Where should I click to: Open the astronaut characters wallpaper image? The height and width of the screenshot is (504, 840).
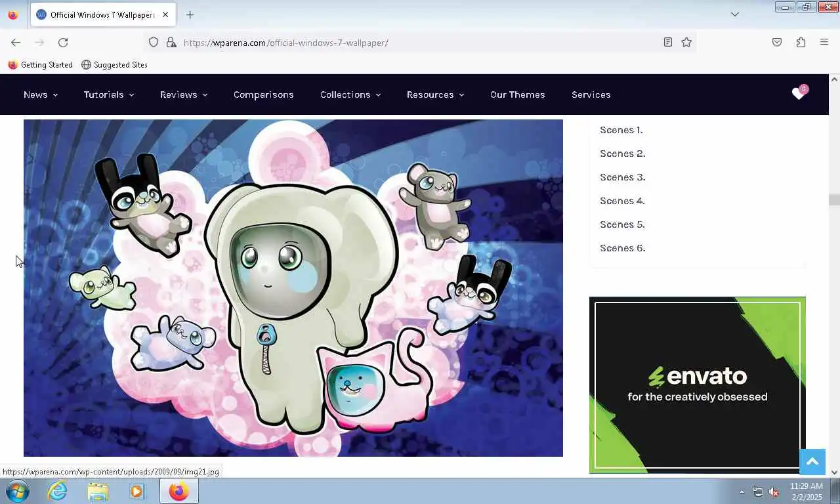point(293,287)
